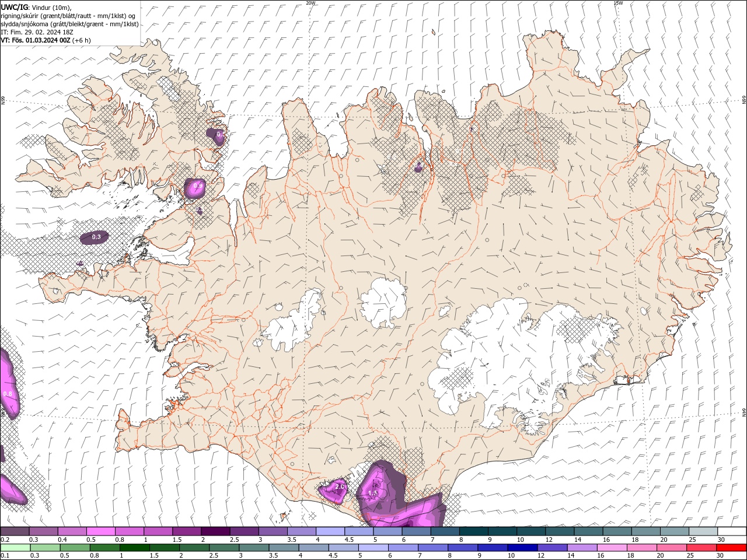This screenshot has width=747, height=560.
Task: Select the pale lavender swatch labeled 4 in upper legend
Action: pyautogui.click(x=330, y=531)
